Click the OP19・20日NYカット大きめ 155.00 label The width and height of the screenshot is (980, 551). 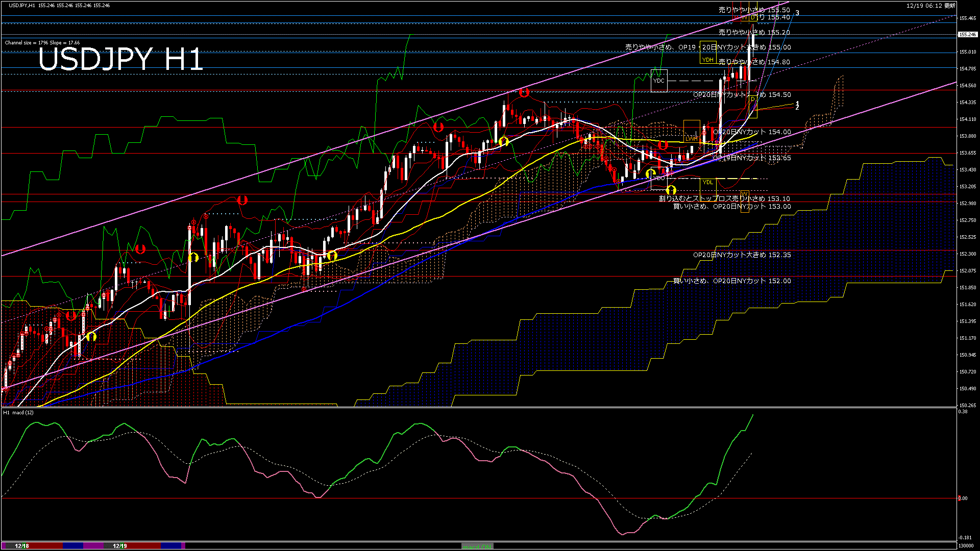coord(708,47)
